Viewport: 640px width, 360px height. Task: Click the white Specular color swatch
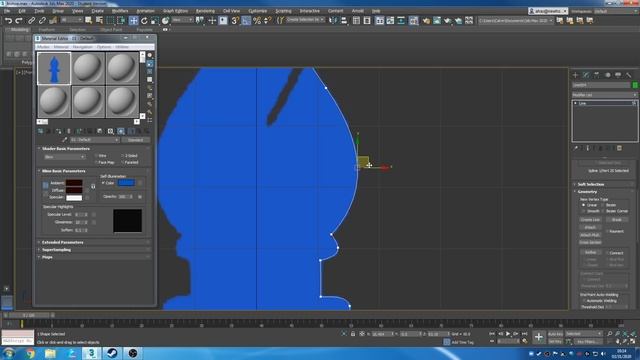[74, 198]
